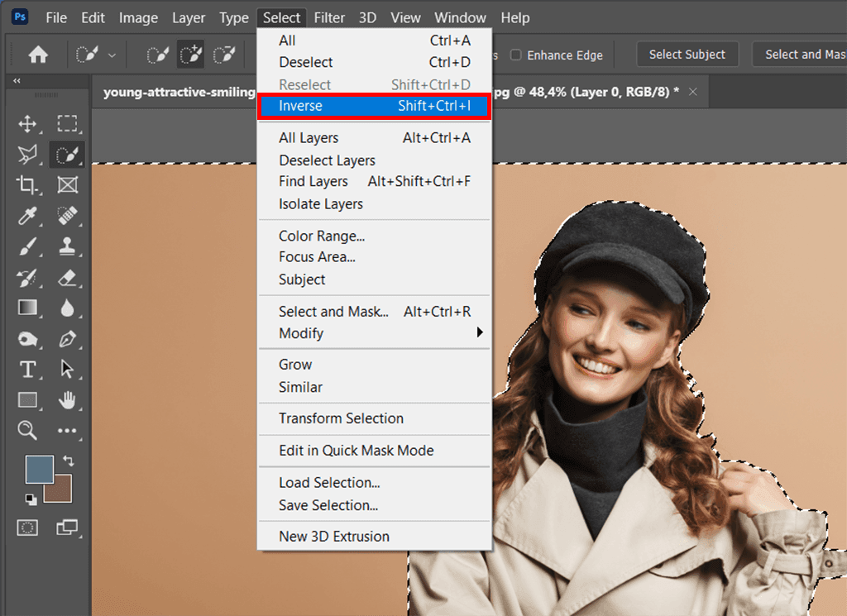The width and height of the screenshot is (847, 616).
Task: Select the Eraser tool
Action: pyautogui.click(x=68, y=278)
